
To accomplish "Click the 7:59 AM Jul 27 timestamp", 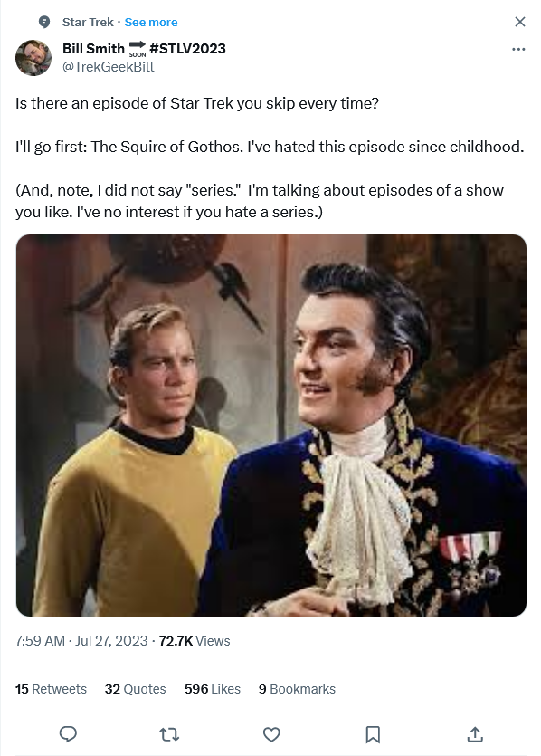I will click(x=81, y=641).
